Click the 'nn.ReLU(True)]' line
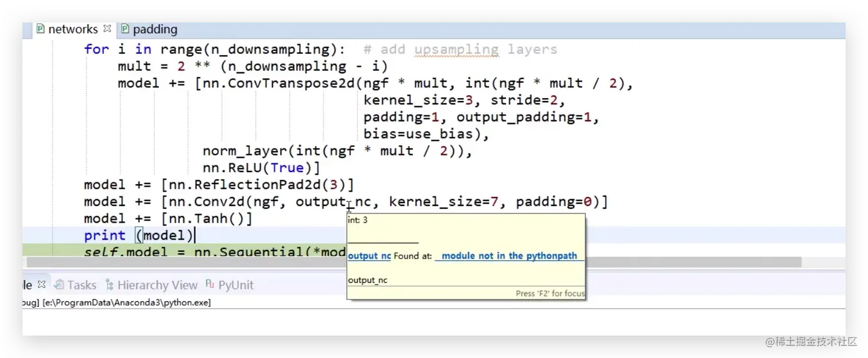 pyautogui.click(x=261, y=168)
